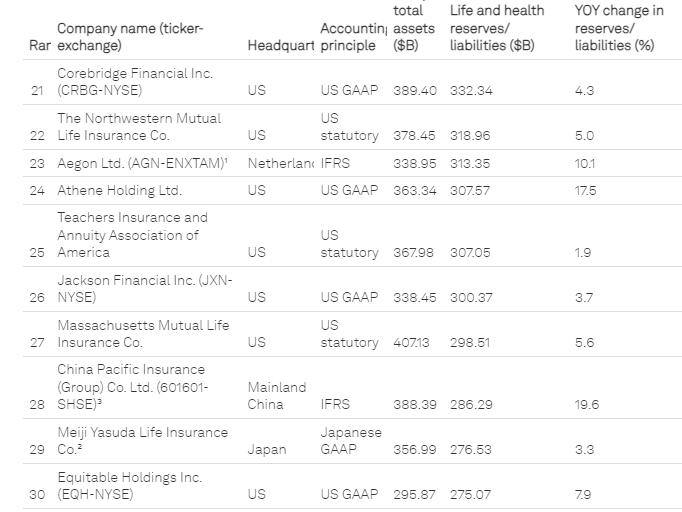Click China Pacific Insurance (Group) Co. name
The width and height of the screenshot is (682, 512).
pos(131,387)
